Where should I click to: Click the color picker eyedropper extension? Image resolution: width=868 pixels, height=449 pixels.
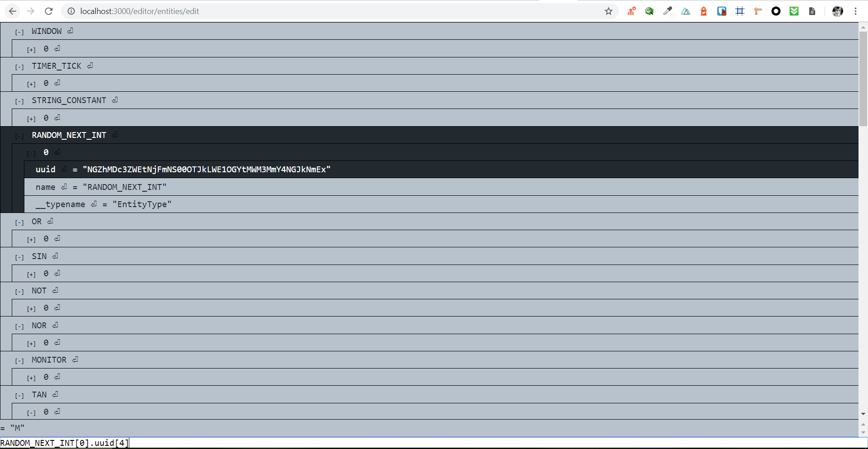[x=667, y=11]
